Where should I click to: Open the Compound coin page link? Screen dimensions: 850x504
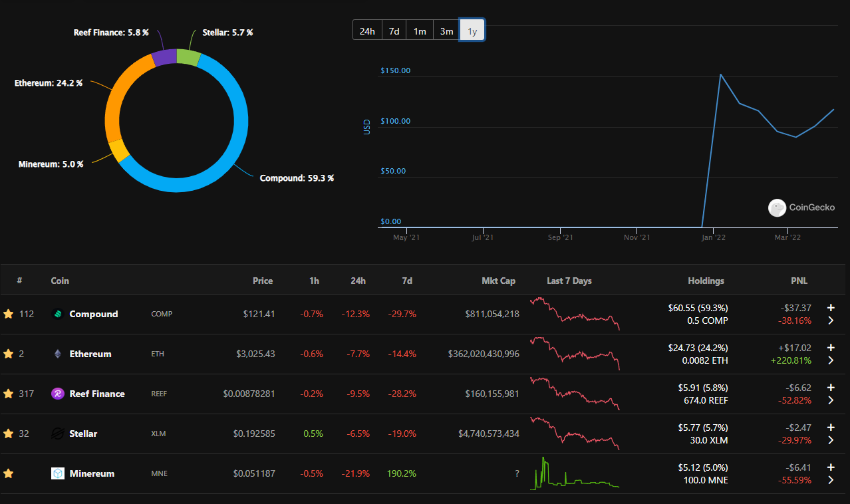pos(94,314)
